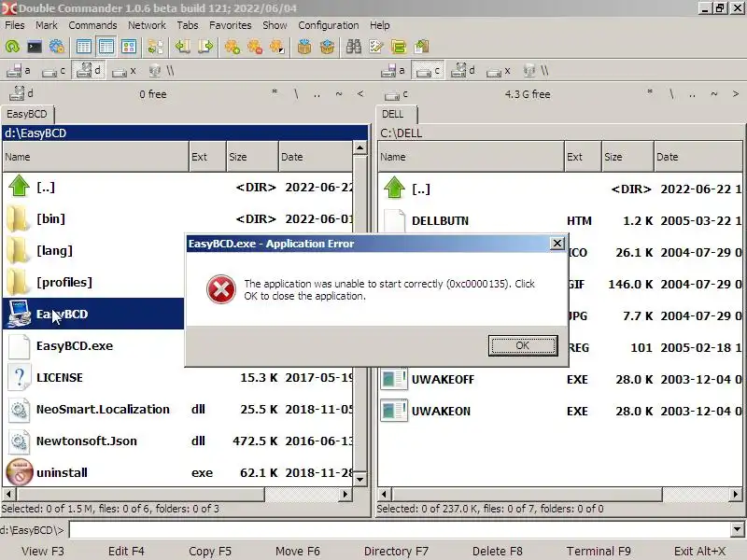This screenshot has height=560, width=747.
Task: Click the unselect group minus icon
Action: coord(255,47)
